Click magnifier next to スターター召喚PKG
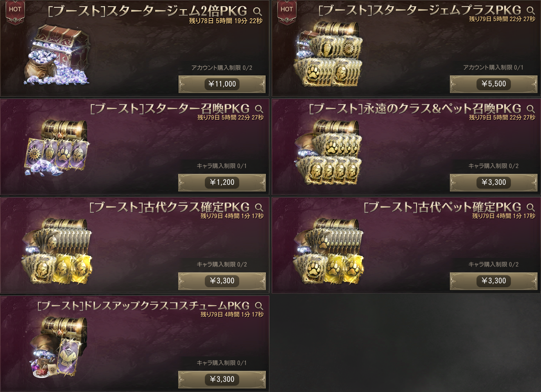 point(259,109)
